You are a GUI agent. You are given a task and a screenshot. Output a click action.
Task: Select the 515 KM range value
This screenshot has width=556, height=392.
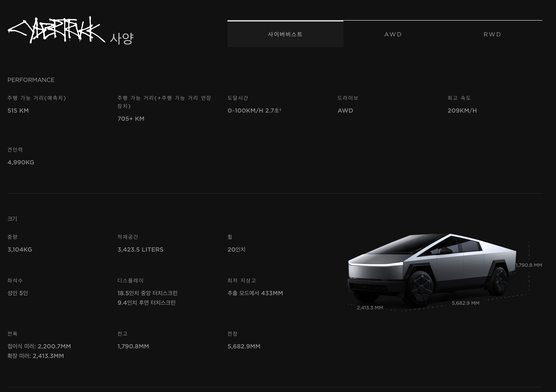[18, 111]
